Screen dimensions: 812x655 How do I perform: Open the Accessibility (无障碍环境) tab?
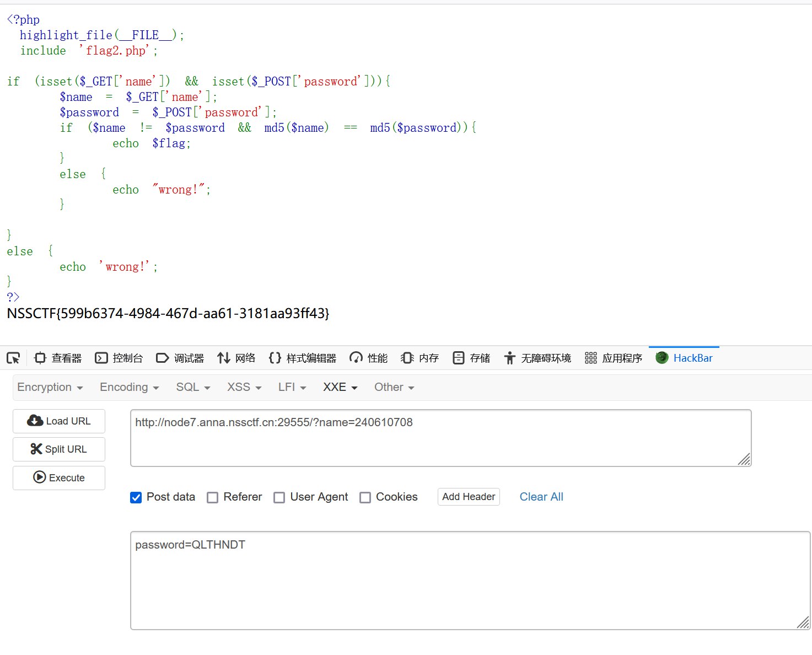(x=537, y=358)
